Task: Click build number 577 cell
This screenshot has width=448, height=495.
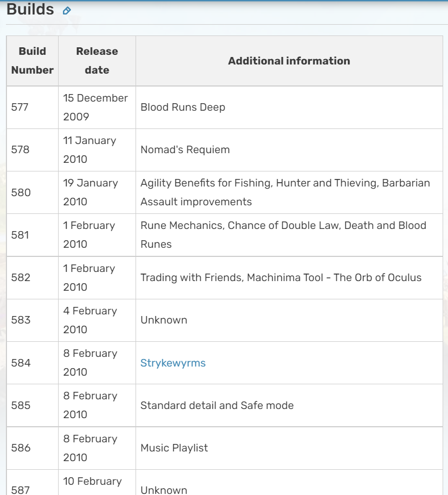Action: coord(33,107)
